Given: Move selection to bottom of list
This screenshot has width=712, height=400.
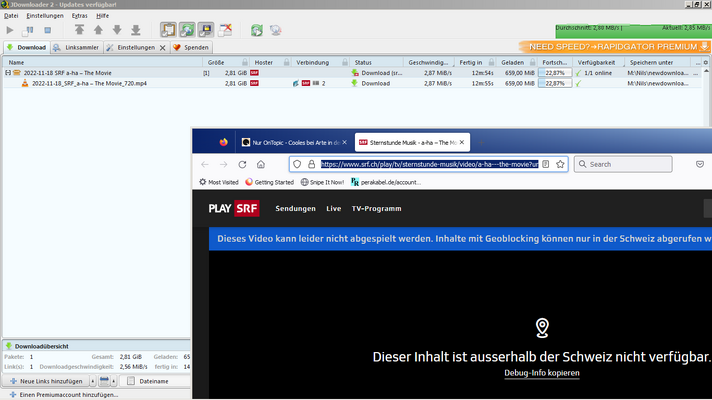Looking at the screenshot, I should click(x=136, y=30).
